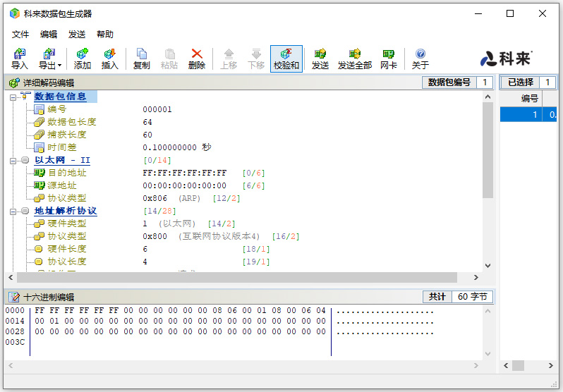Click the 关于 (About) help icon

coord(420,59)
